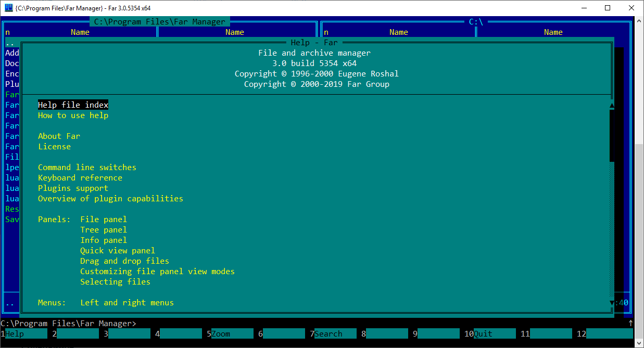The width and height of the screenshot is (644, 348).
Task: Open the Plugins support topic
Action: [73, 188]
